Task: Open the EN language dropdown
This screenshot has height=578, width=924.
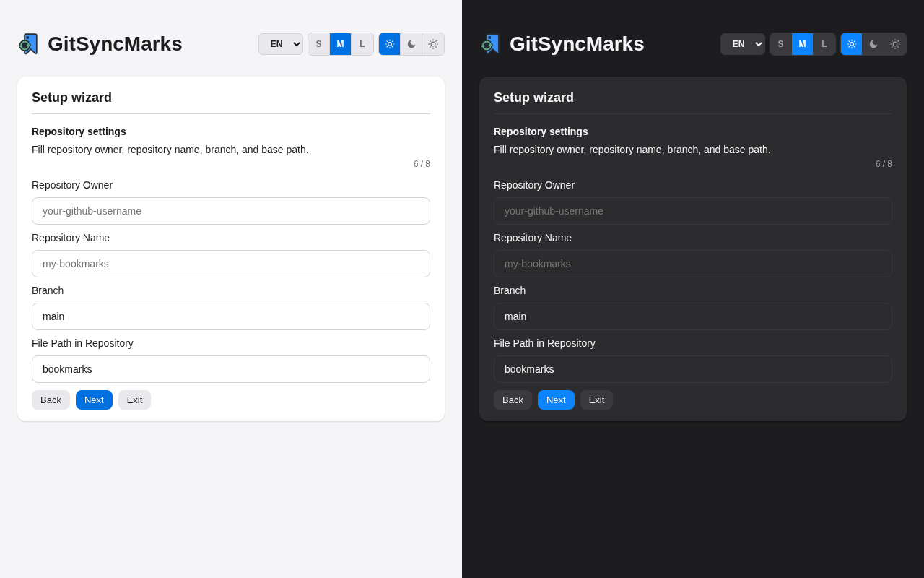Action: [280, 44]
